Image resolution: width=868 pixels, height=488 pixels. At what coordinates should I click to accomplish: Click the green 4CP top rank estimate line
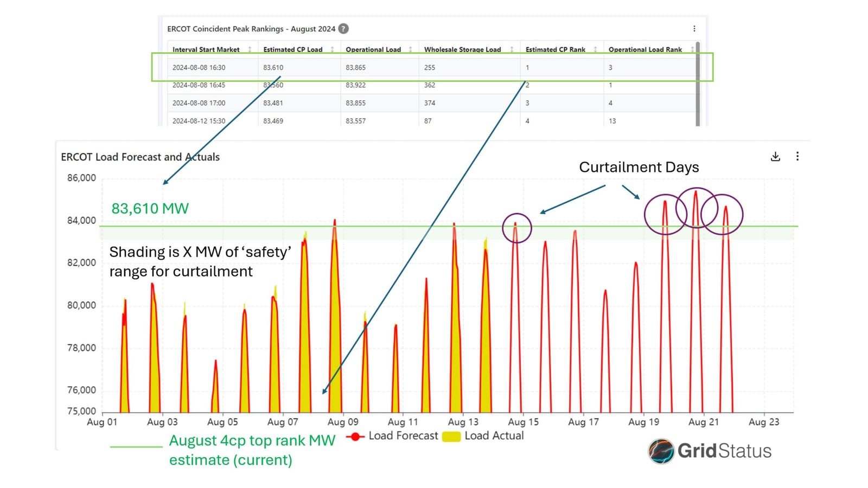click(x=380, y=226)
